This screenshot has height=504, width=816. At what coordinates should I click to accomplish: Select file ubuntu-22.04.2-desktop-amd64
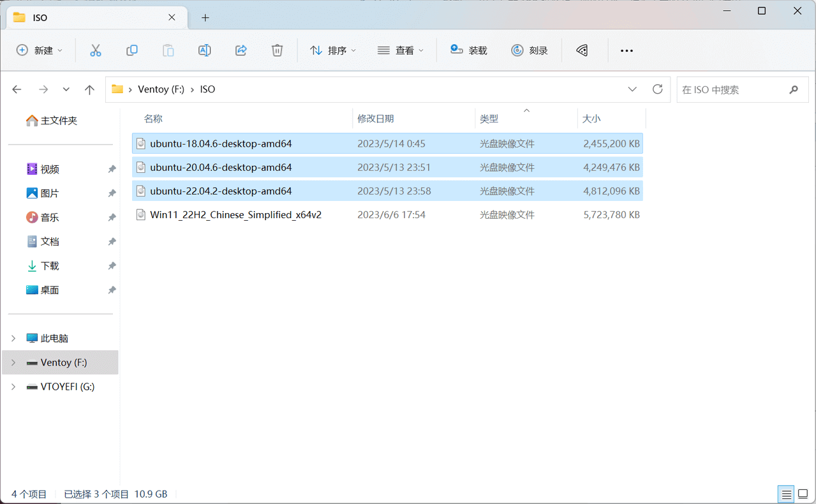pos(387,191)
